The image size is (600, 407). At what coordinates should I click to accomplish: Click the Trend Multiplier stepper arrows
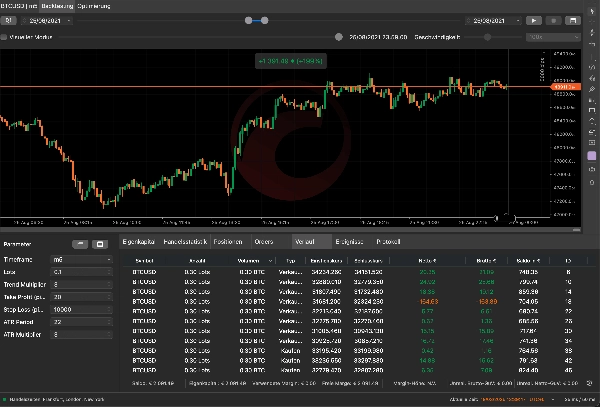tap(109, 285)
